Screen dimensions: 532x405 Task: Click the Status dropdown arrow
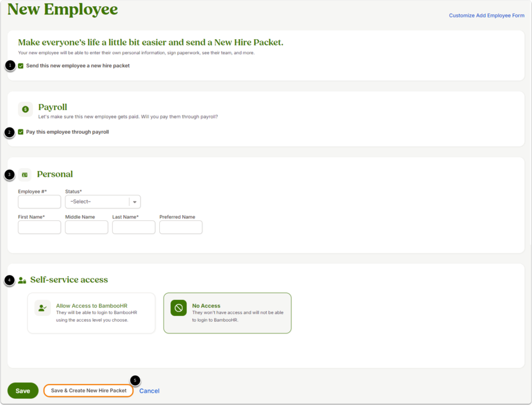(x=134, y=202)
